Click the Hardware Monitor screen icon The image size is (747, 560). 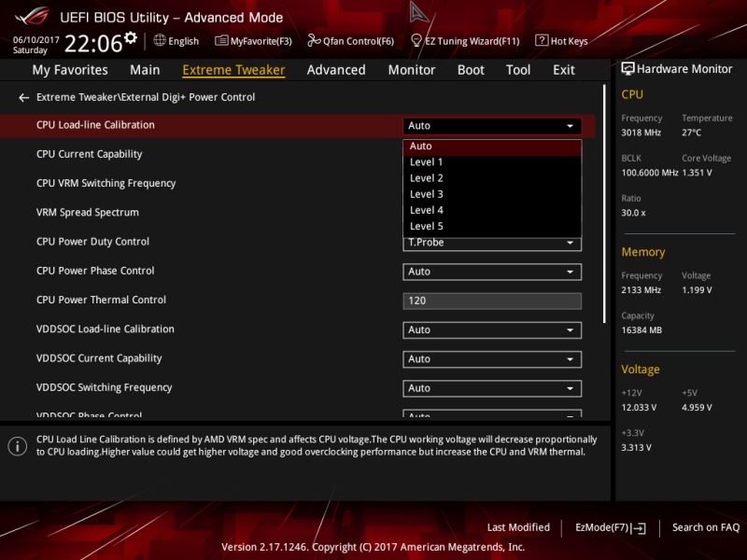coord(627,68)
